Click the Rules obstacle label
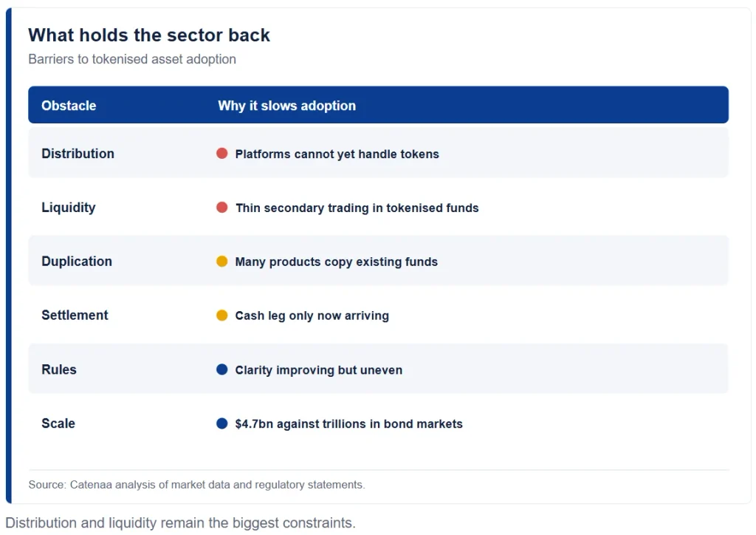 click(x=59, y=369)
